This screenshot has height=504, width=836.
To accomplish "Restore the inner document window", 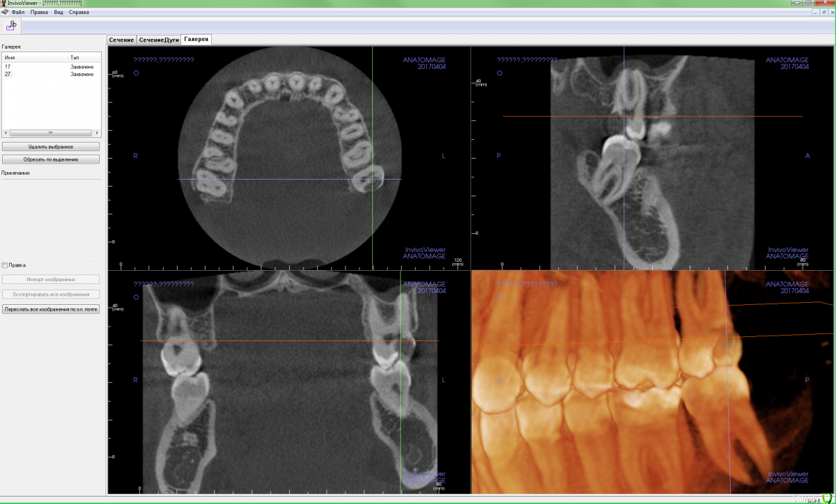I will pos(823,13).
